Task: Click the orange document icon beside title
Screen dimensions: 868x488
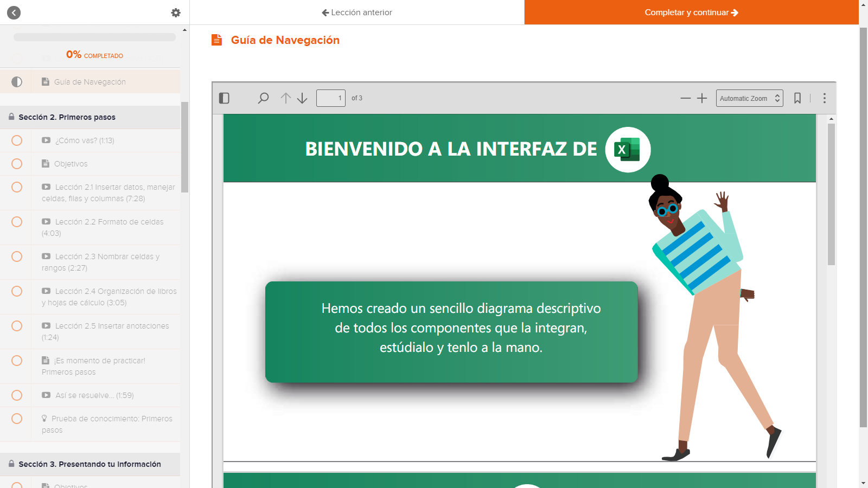Action: pyautogui.click(x=217, y=40)
